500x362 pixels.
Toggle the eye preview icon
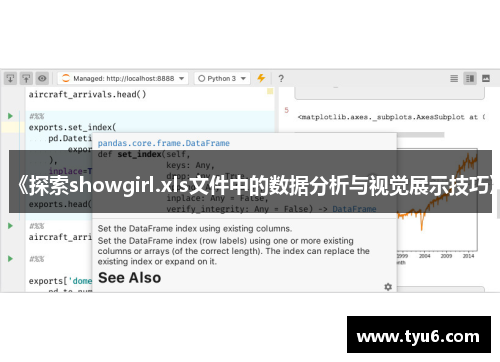point(42,79)
